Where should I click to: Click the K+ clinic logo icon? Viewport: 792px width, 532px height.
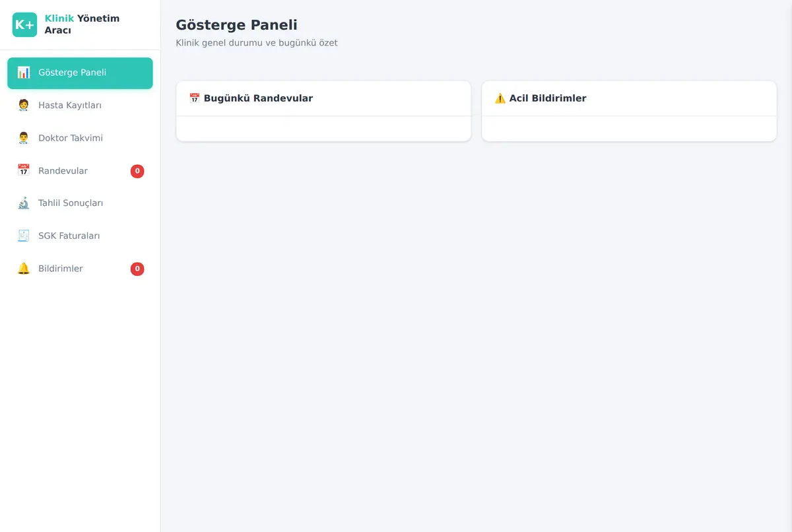(x=24, y=24)
